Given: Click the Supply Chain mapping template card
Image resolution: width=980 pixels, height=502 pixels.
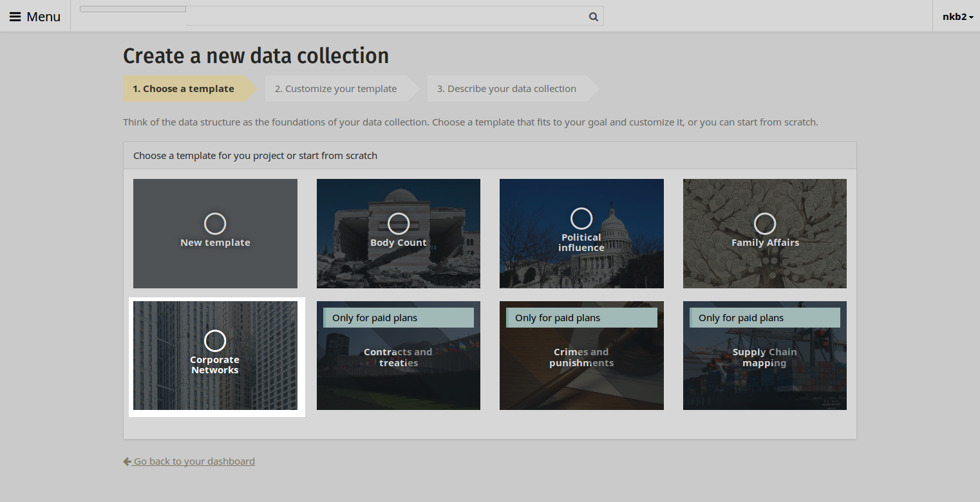Looking at the screenshot, I should [765, 355].
